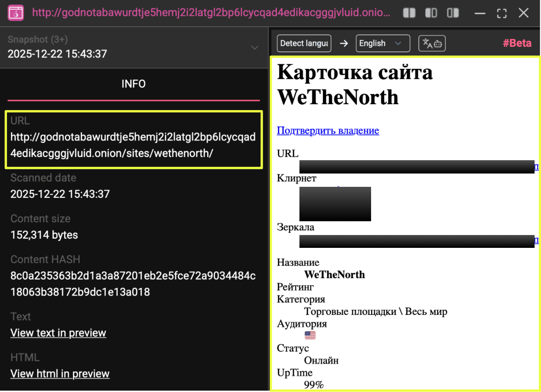Expand the Snapshot date dropdown
541x392 pixels.
(254, 48)
